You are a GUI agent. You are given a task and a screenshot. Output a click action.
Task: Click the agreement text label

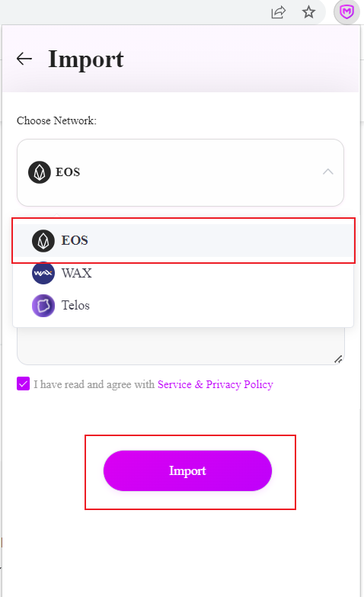(x=94, y=384)
